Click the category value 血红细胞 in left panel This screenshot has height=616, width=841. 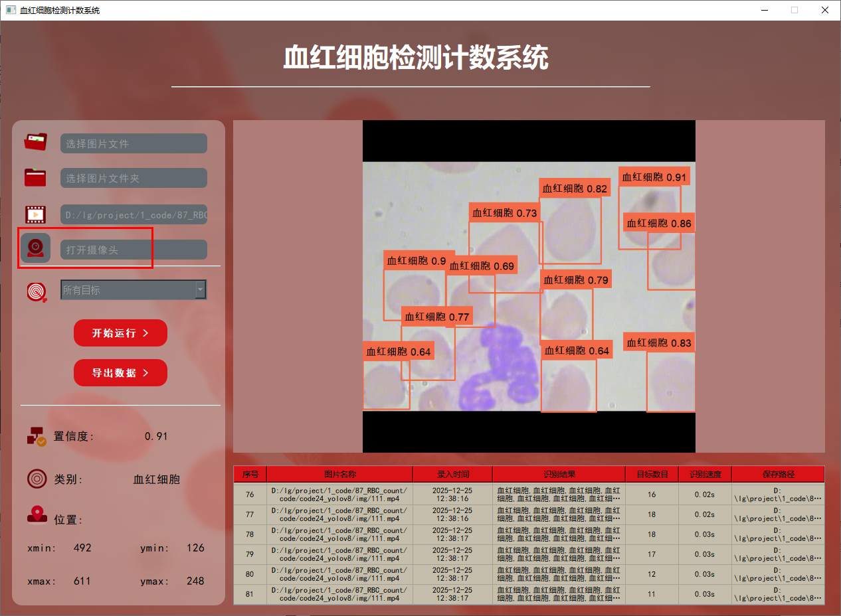157,479
